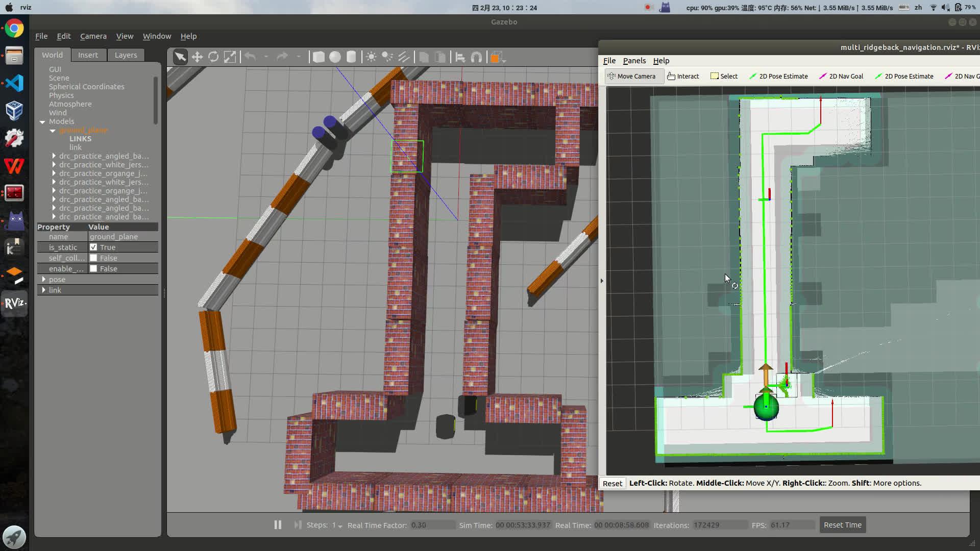Viewport: 980px width, 551px height.
Task: Insert a cylinder shape
Action: (x=351, y=57)
